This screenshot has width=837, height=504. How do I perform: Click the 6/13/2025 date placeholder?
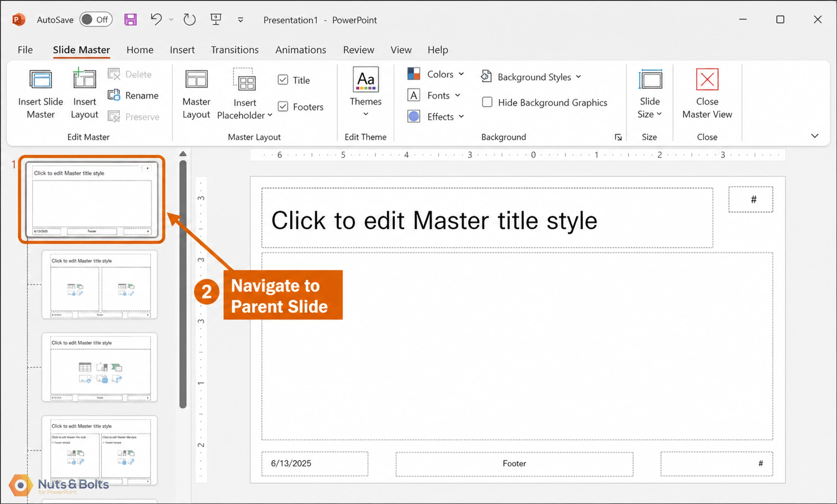click(x=315, y=464)
